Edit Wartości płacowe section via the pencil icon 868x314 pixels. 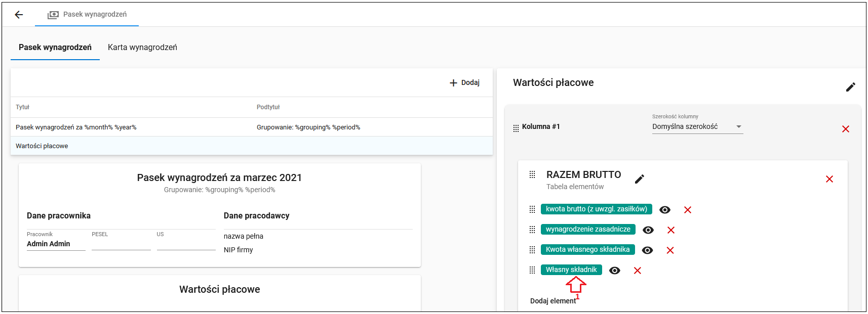(x=851, y=87)
